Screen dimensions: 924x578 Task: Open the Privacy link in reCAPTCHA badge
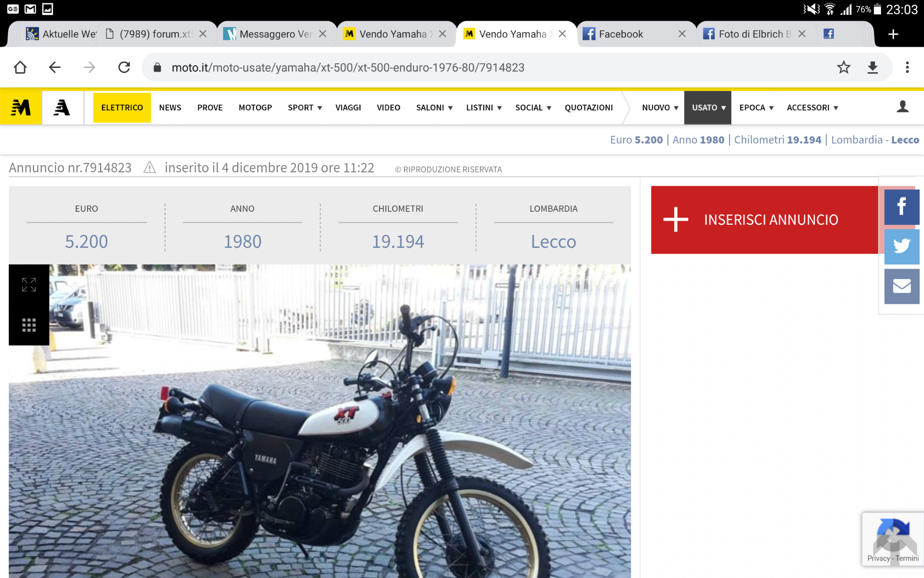tap(878, 558)
